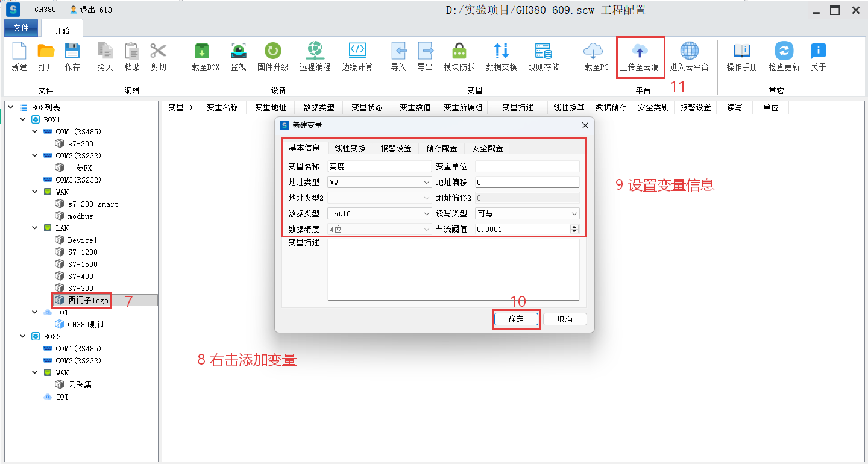Screen dimensions: 868x464
Task: Click 上传至云端 upload to cloud
Action: point(640,51)
